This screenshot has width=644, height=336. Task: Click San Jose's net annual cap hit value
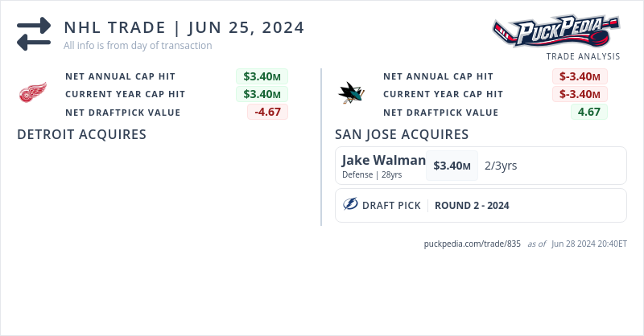[x=580, y=76]
